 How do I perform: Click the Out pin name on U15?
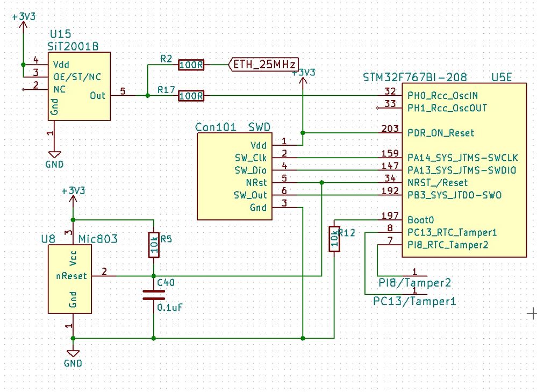(98, 96)
